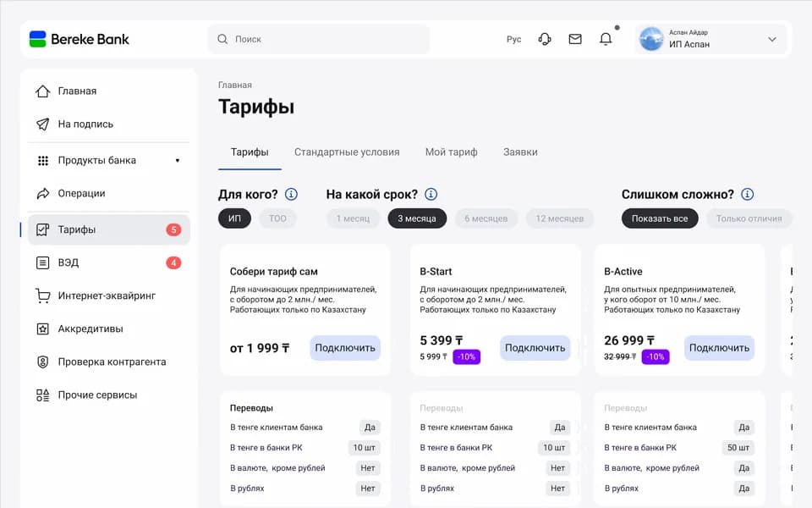
Task: Open the Рус language selector
Action: pos(513,39)
